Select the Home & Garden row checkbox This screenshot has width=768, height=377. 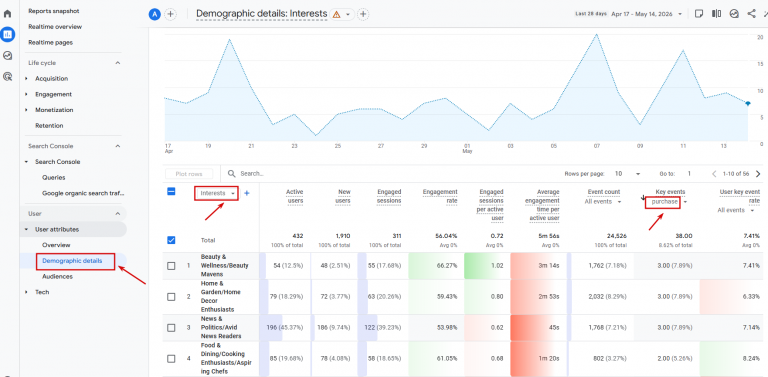[x=171, y=297]
